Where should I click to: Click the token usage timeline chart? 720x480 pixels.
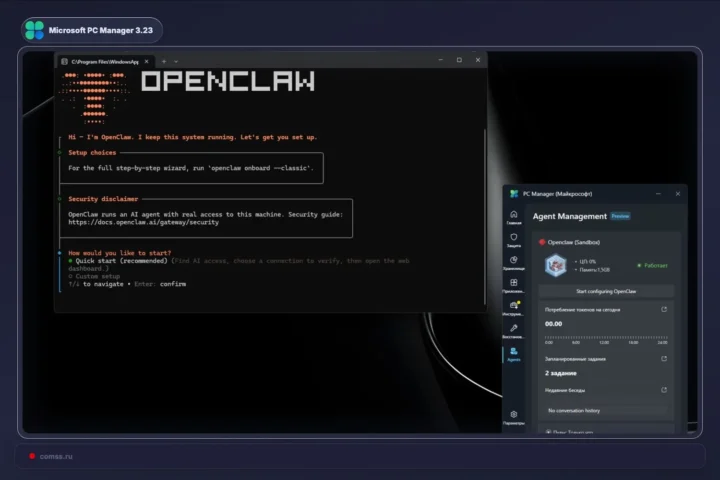pos(606,339)
